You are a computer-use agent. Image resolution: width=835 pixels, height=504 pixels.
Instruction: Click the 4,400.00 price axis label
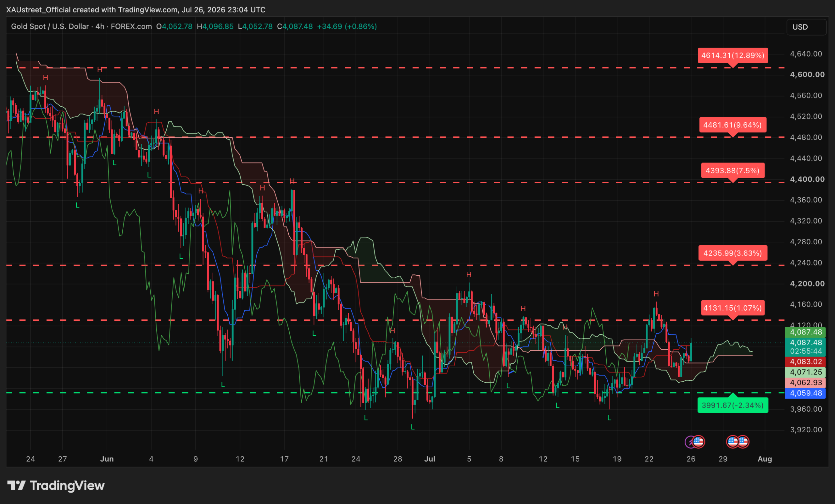(x=807, y=179)
